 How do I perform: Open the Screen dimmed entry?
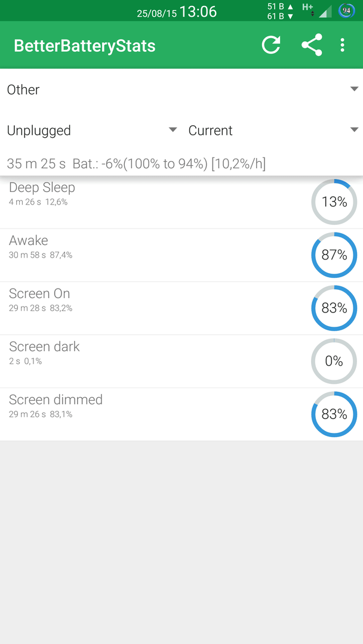(181, 414)
